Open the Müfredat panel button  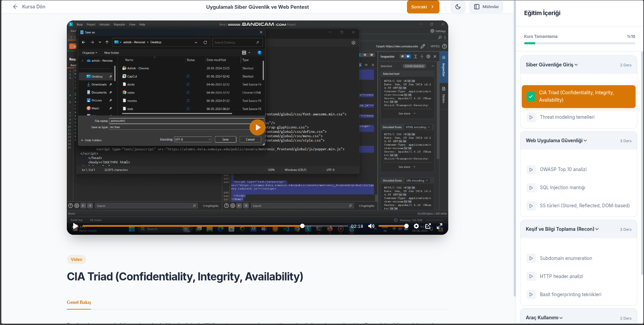[486, 7]
